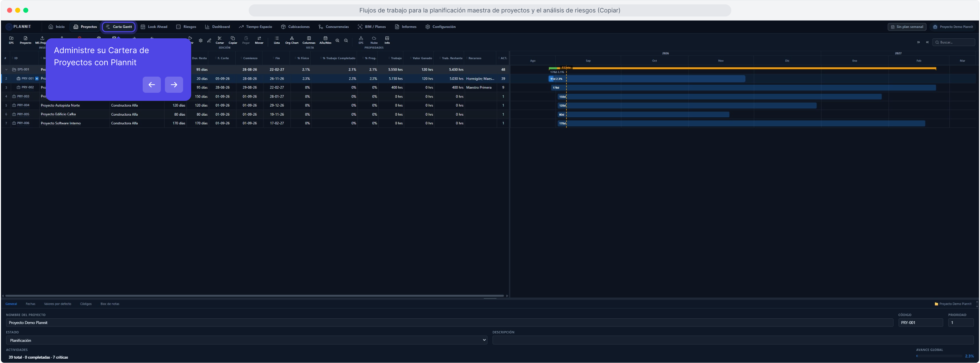
Task: Click the PRY-006 Gantt bar labeled 170d
Action: (741, 123)
